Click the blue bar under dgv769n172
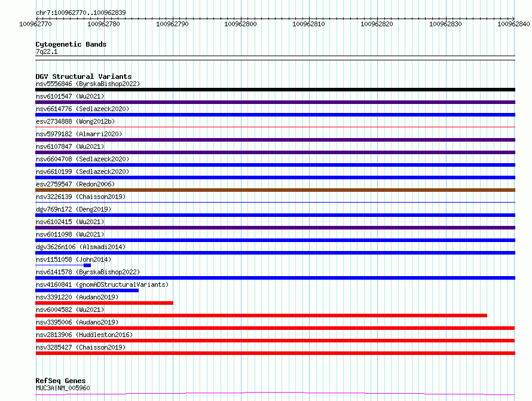 275,215
